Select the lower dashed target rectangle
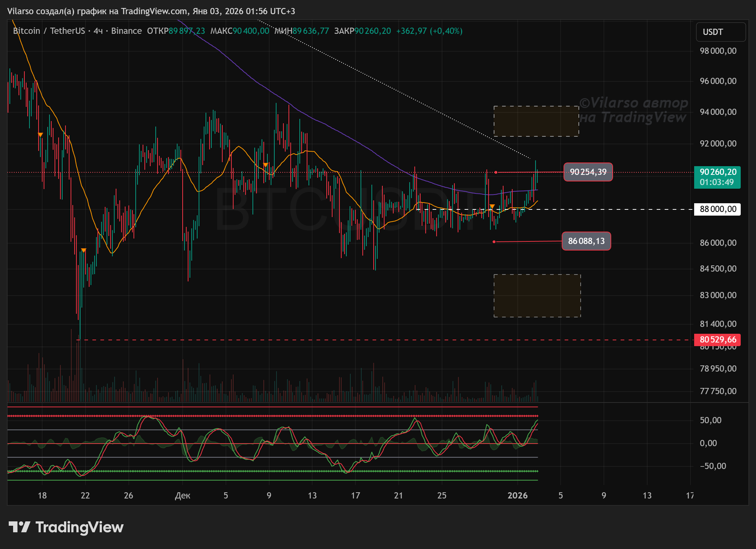This screenshot has width=756, height=549. pyautogui.click(x=537, y=296)
